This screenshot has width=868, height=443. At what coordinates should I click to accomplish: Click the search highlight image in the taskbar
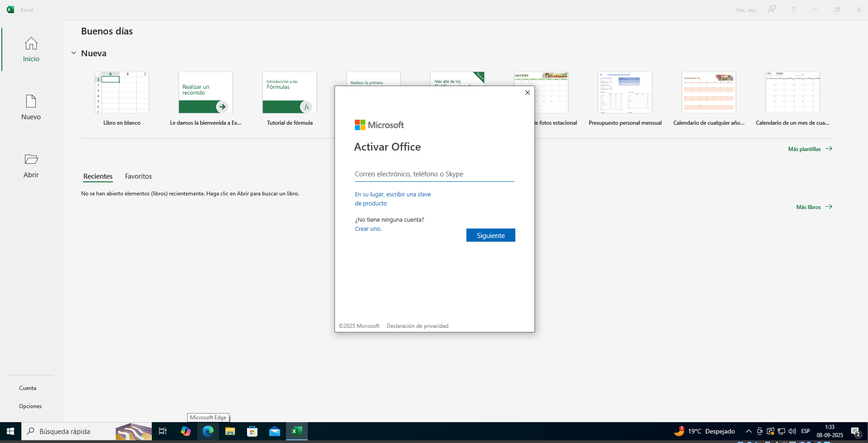point(133,431)
